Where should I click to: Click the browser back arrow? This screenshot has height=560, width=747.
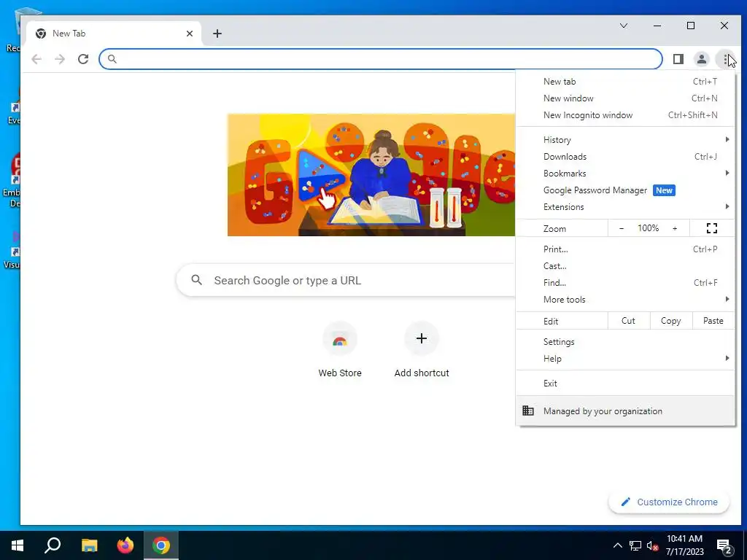click(36, 59)
